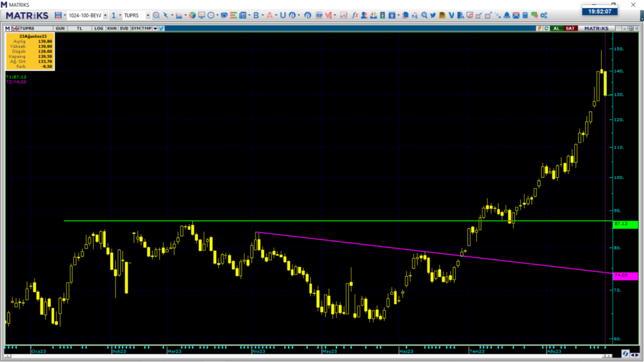
Task: Click the green-red depth bars icon
Action: pyautogui.click(x=233, y=15)
